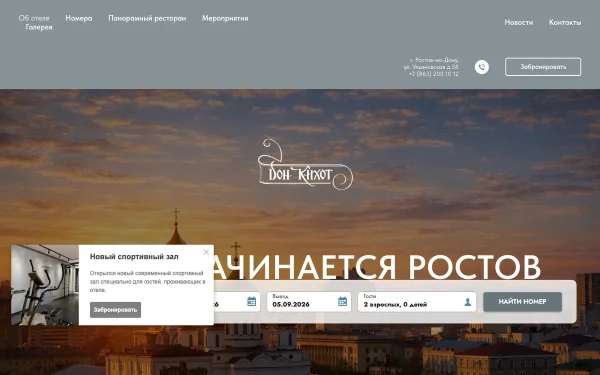
Task: Close the new gym popup
Action: (x=206, y=252)
